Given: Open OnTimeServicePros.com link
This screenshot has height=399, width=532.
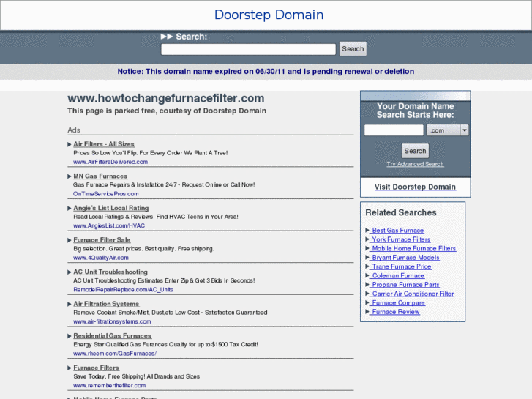Looking at the screenshot, I should 106,194.
